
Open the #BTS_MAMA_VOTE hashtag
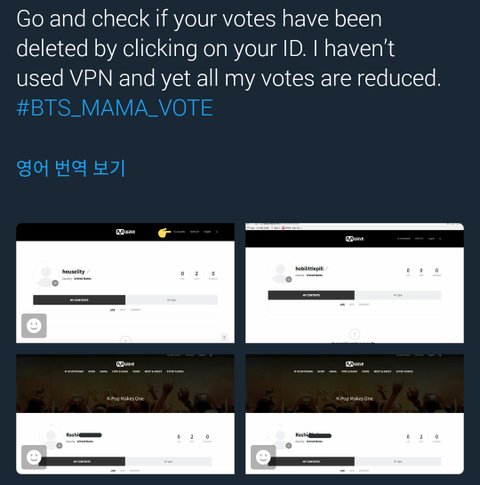(115, 108)
